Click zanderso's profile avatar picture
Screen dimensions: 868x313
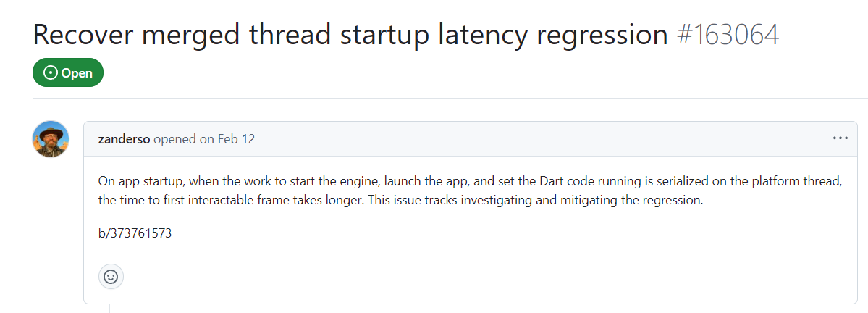tap(51, 139)
